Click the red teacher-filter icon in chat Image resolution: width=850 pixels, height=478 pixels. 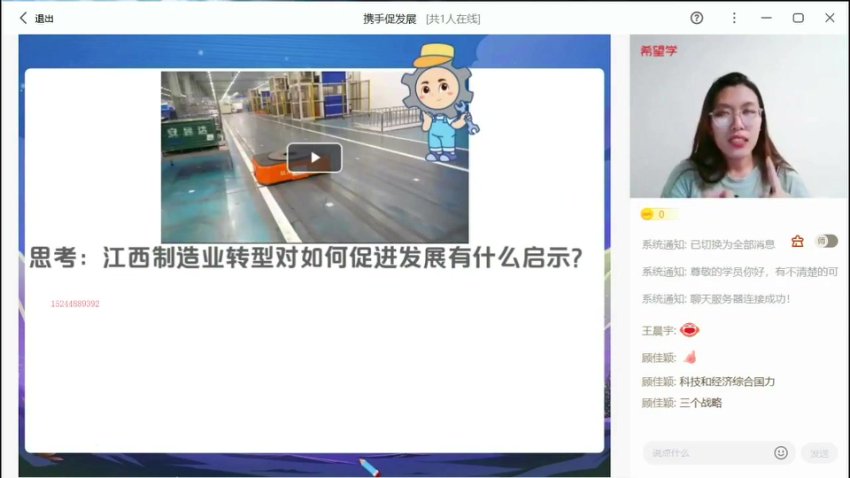[x=797, y=241]
